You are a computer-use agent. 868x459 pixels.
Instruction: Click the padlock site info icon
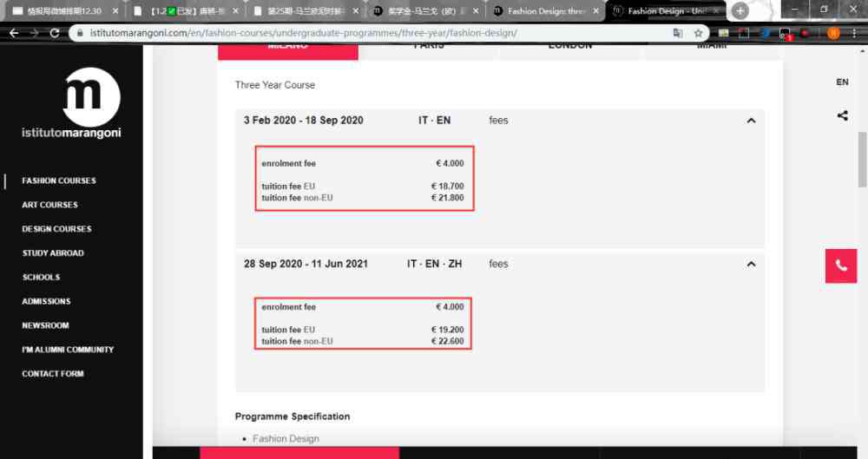[x=80, y=33]
